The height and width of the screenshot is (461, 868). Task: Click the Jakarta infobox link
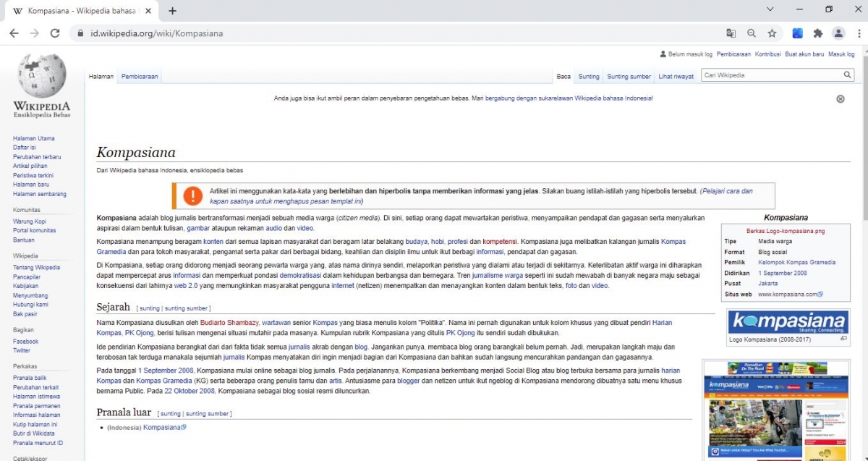(768, 284)
